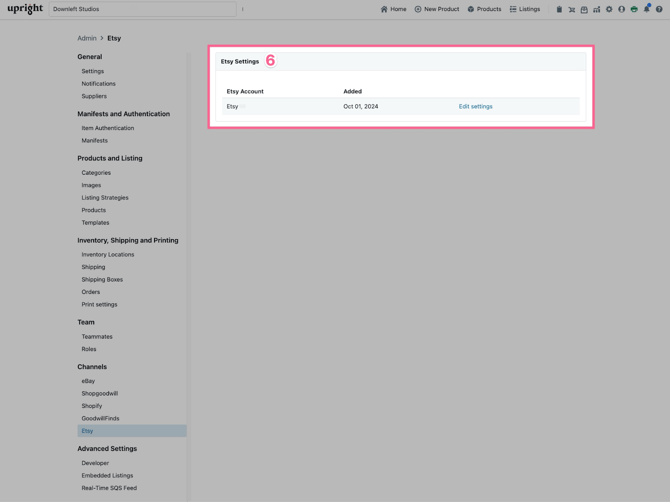The image size is (670, 502).
Task: Open Notifications in sidebar
Action: pyautogui.click(x=98, y=83)
